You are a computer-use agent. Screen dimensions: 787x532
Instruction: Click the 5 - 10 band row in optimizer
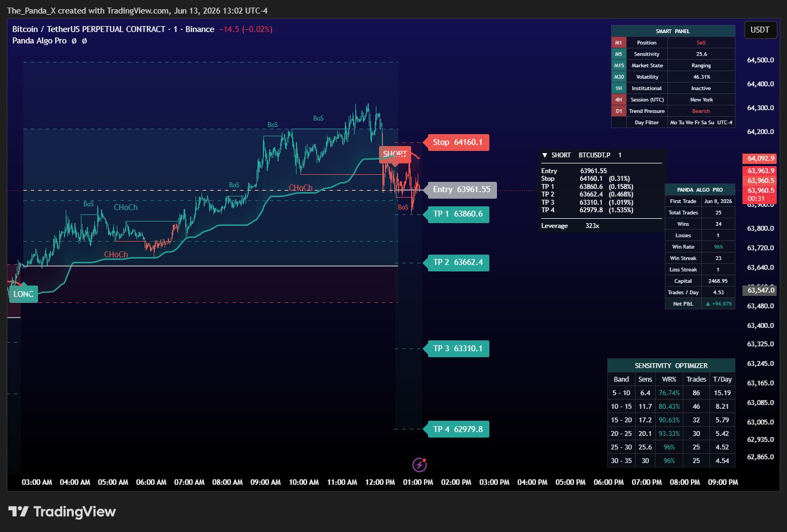[x=671, y=393]
